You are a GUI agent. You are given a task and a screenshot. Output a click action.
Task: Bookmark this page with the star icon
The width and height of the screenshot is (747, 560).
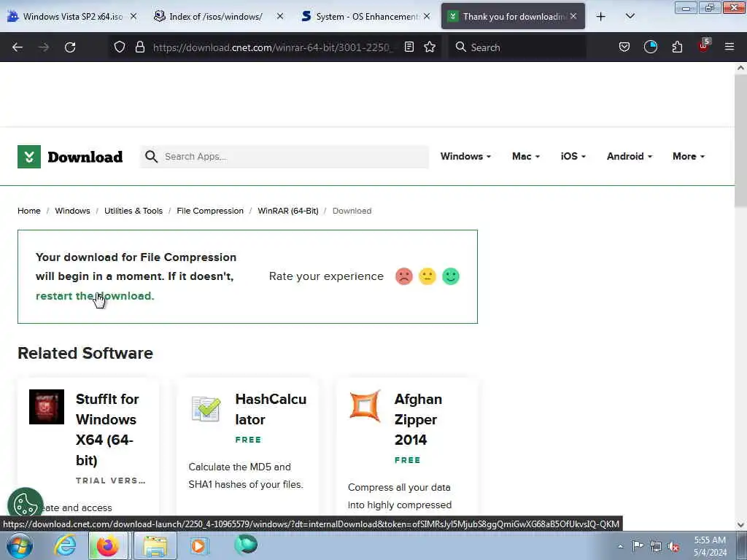pyautogui.click(x=430, y=47)
